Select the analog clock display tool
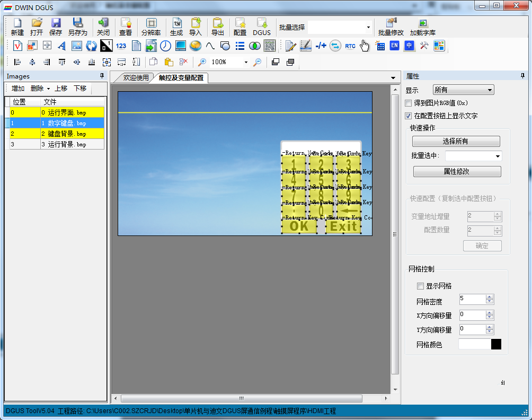 165,46
